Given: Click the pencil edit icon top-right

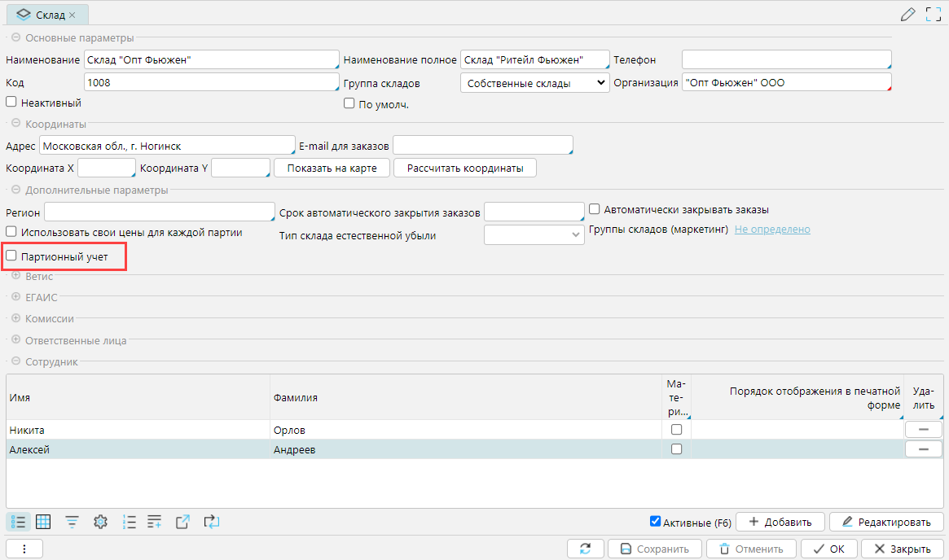Looking at the screenshot, I should coord(907,15).
